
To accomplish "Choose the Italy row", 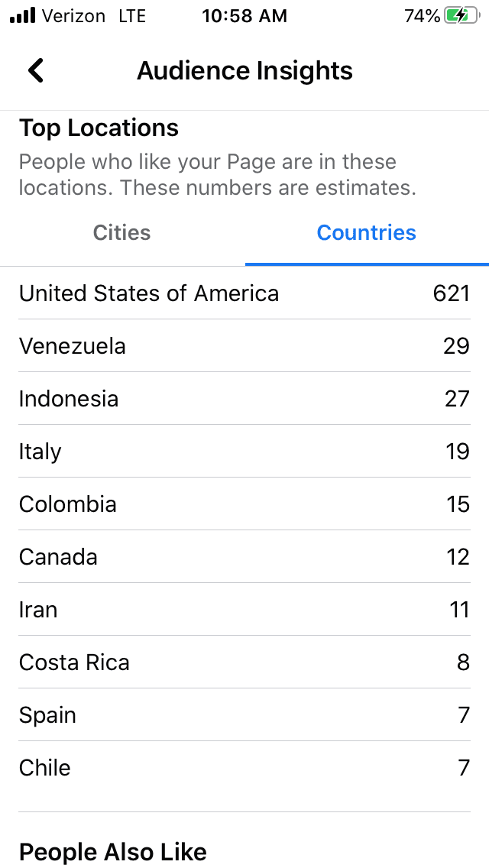I will pos(244,451).
